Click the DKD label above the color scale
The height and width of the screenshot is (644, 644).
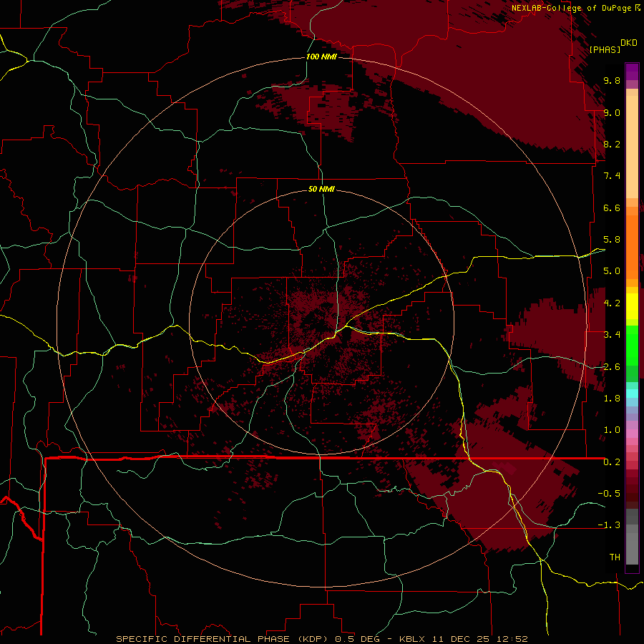click(629, 43)
